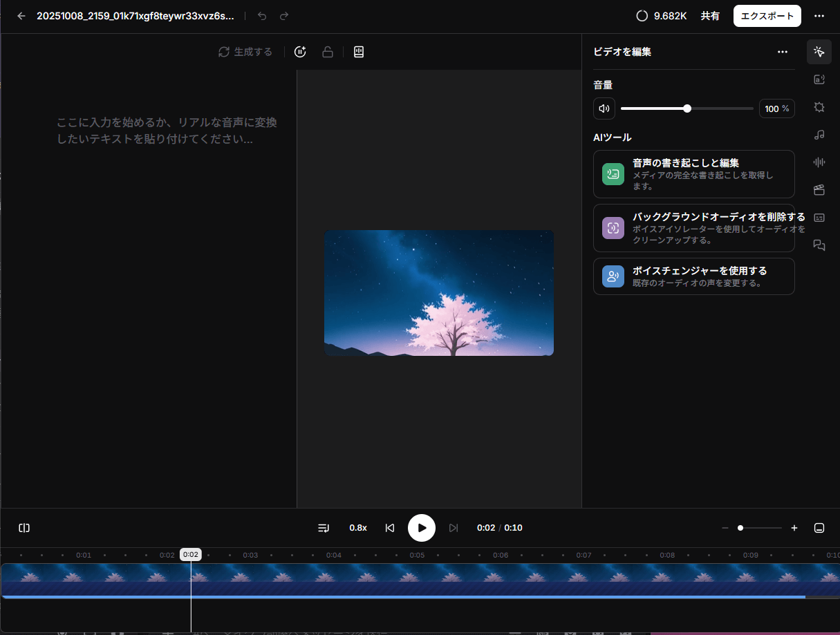
Task: Open the captions sidebar panel
Action: (819, 218)
